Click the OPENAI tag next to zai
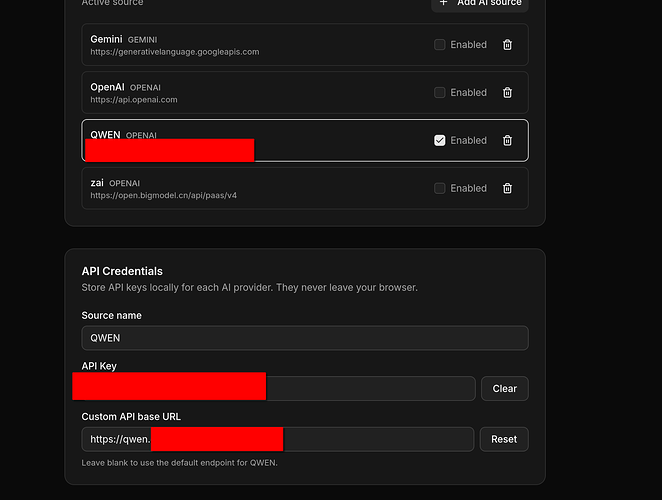662x500 pixels. tap(125, 183)
